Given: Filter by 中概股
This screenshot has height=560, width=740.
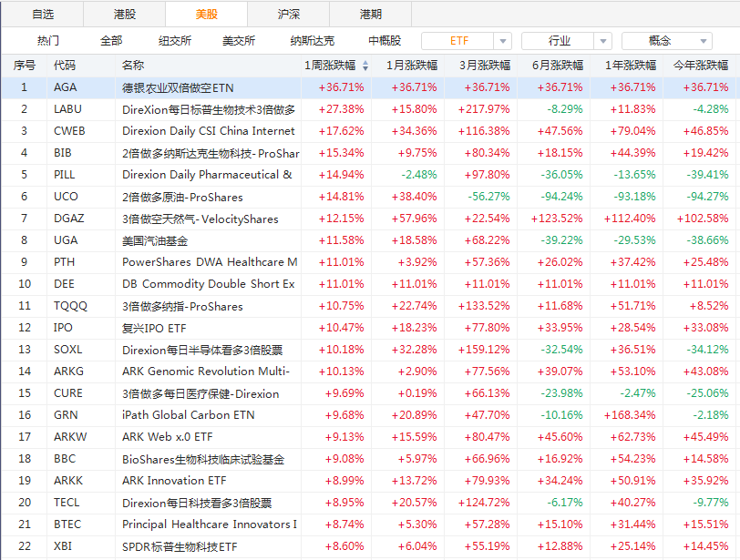Looking at the screenshot, I should [x=385, y=41].
